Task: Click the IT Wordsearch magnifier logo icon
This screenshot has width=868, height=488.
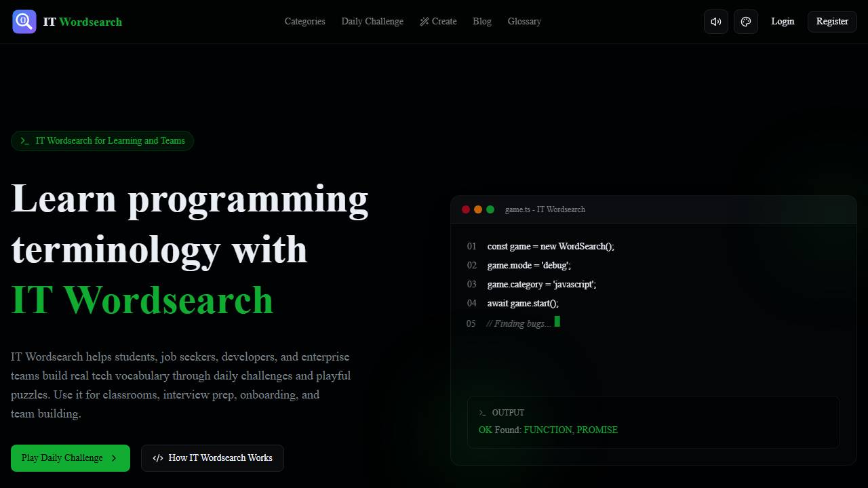Action: point(24,22)
